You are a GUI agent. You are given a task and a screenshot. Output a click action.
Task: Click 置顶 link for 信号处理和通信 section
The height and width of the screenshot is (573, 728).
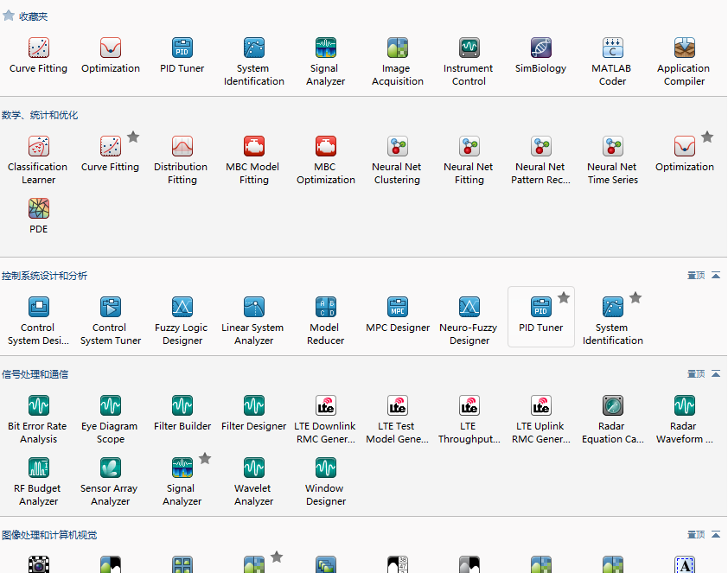click(x=695, y=374)
